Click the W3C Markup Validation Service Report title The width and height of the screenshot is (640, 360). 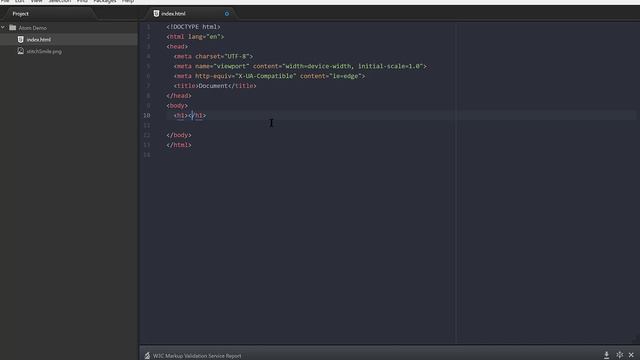click(x=197, y=356)
